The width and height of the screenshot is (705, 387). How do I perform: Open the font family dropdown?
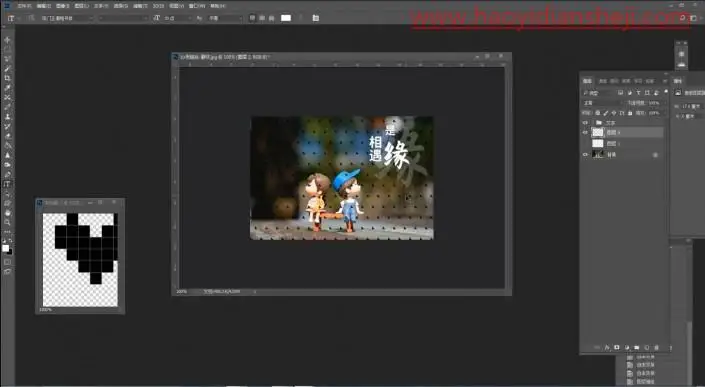[66, 18]
